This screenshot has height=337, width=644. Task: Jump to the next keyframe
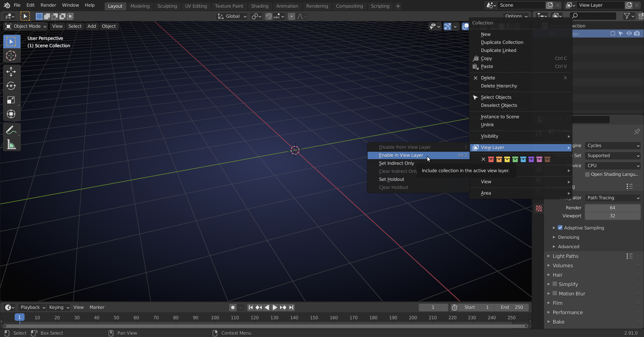point(283,308)
